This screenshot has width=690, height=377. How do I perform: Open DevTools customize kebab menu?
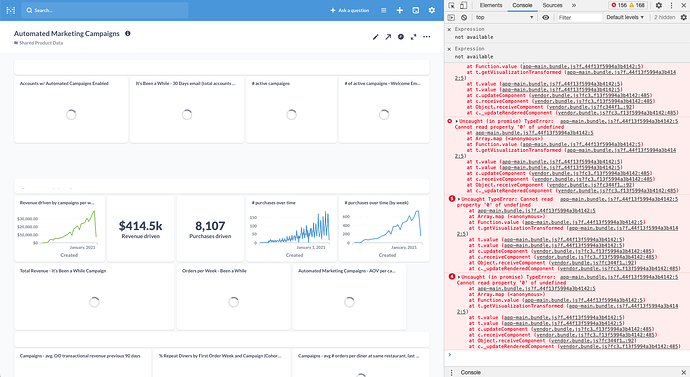pyautogui.click(x=671, y=5)
